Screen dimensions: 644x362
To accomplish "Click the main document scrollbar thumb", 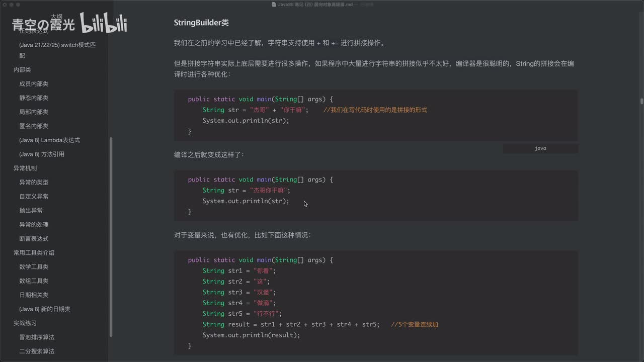I will click(x=642, y=101).
